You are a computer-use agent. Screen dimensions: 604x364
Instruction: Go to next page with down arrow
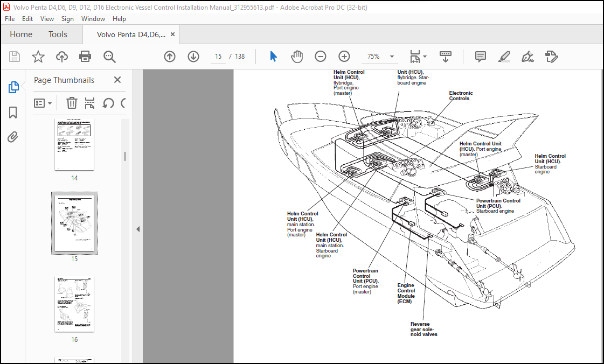pyautogui.click(x=193, y=57)
